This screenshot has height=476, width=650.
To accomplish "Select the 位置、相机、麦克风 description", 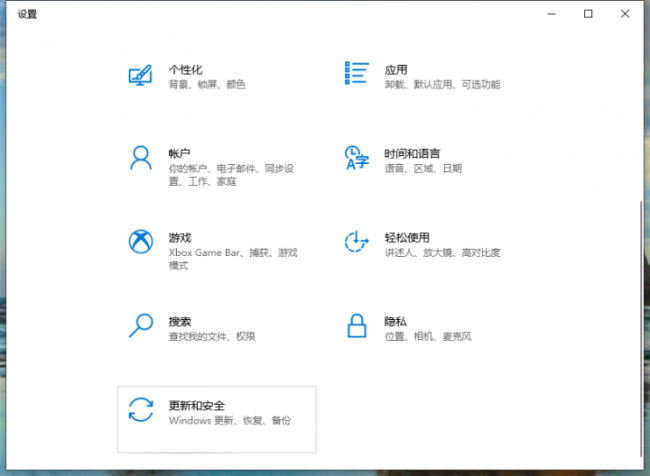I will coord(428,336).
